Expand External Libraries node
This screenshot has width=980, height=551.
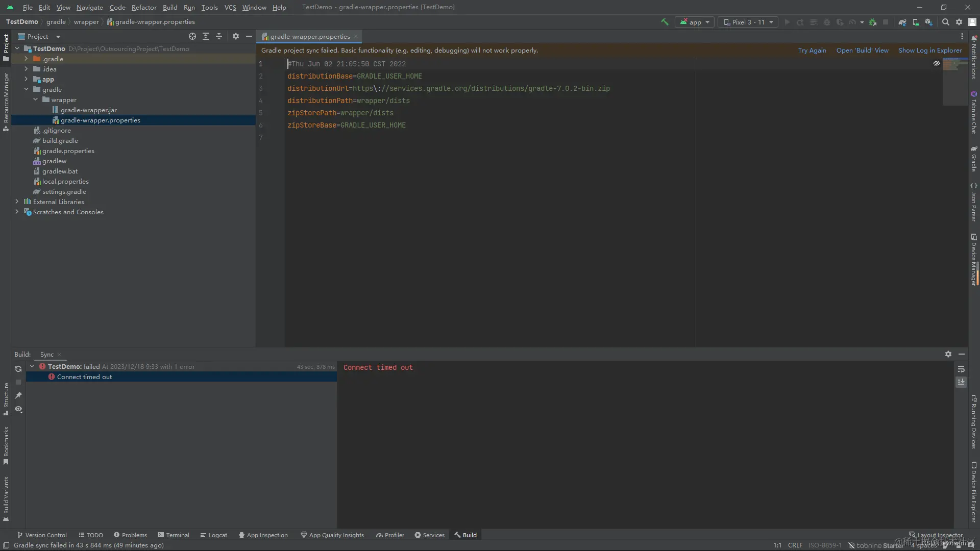(x=17, y=202)
